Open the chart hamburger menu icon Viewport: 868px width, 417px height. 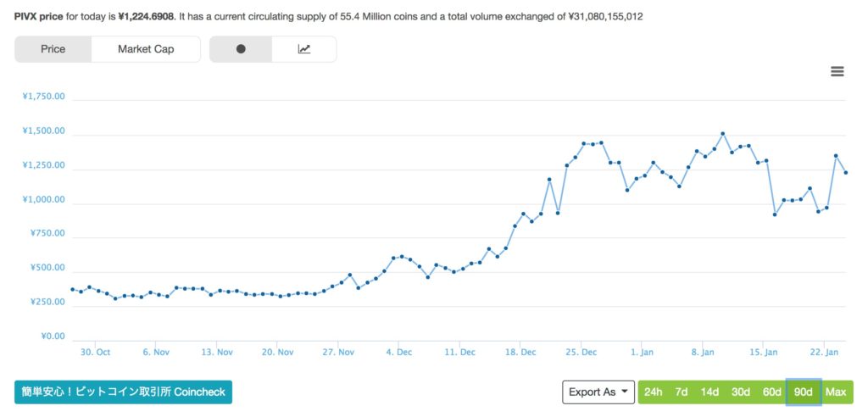(837, 72)
